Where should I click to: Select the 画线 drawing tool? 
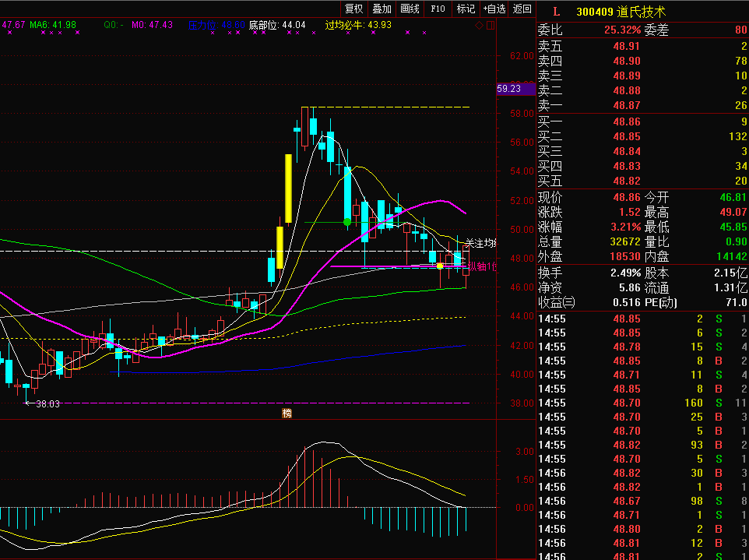click(x=410, y=9)
